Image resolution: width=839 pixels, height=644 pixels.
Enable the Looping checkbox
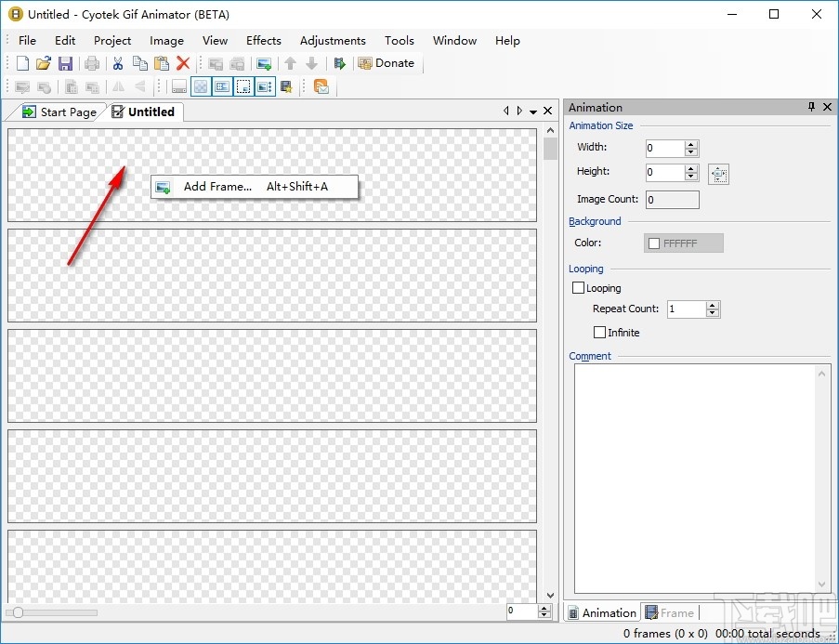pyautogui.click(x=579, y=288)
